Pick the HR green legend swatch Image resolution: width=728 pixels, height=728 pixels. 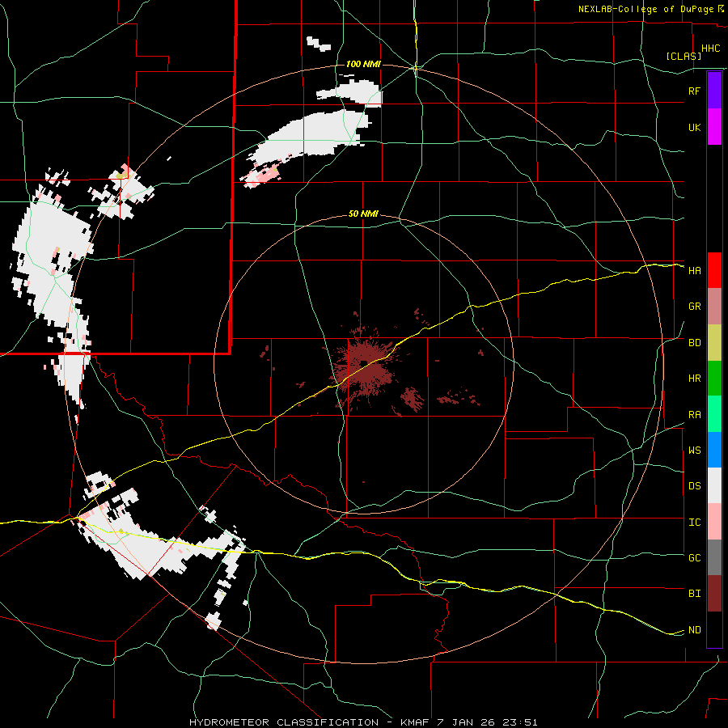pyautogui.click(x=714, y=379)
